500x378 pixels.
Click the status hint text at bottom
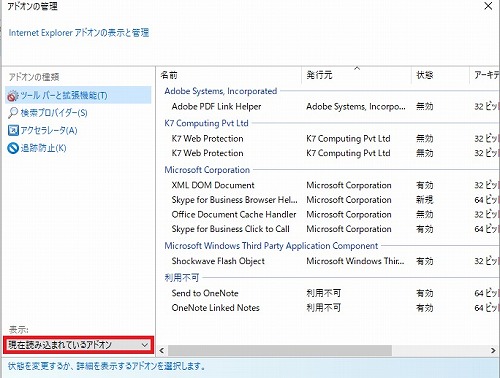click(x=107, y=366)
